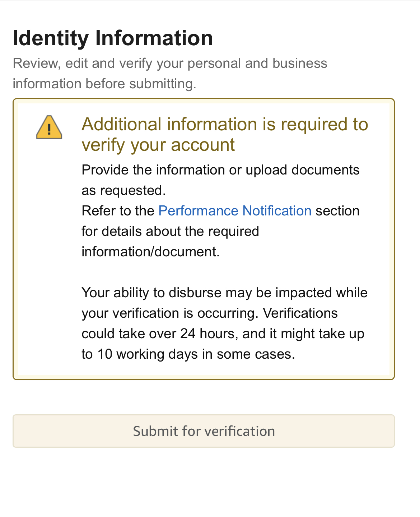Open the Performance Notification link
The height and width of the screenshot is (517, 420).
click(x=235, y=211)
